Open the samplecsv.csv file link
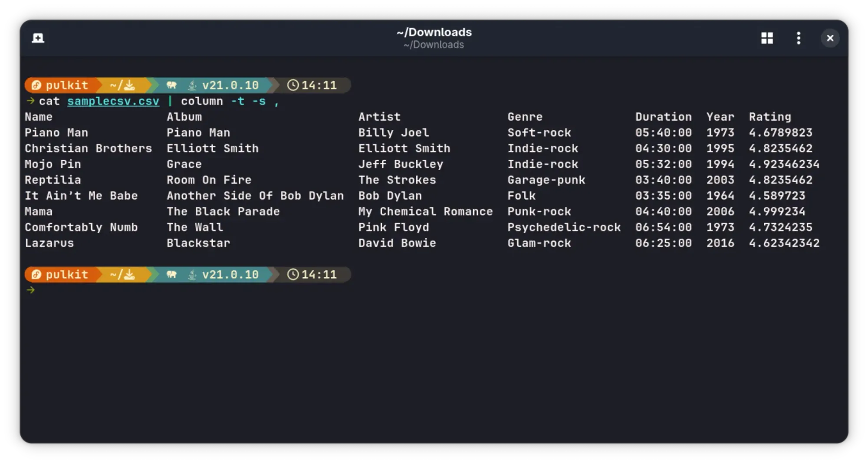 pyautogui.click(x=113, y=101)
